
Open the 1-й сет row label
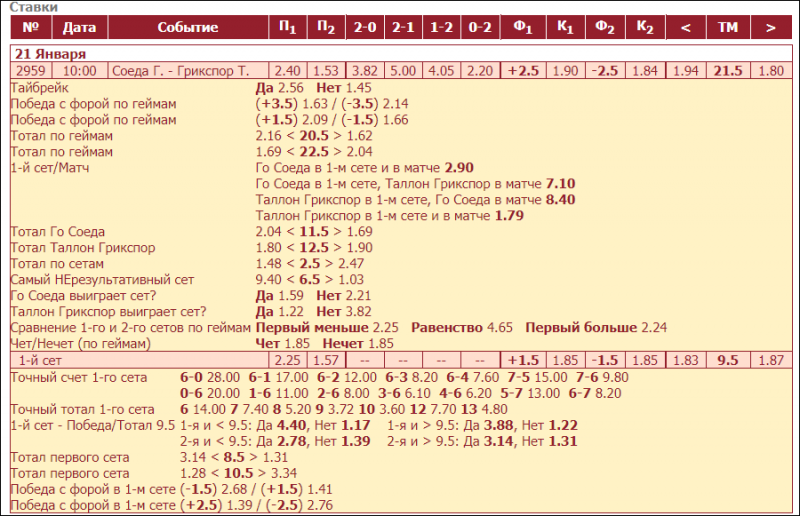point(40,360)
